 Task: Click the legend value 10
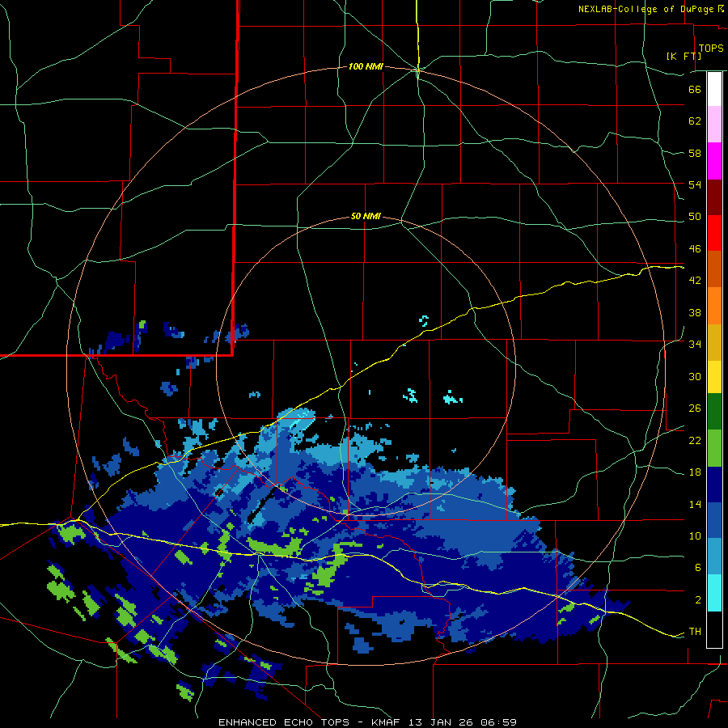pyautogui.click(x=695, y=535)
